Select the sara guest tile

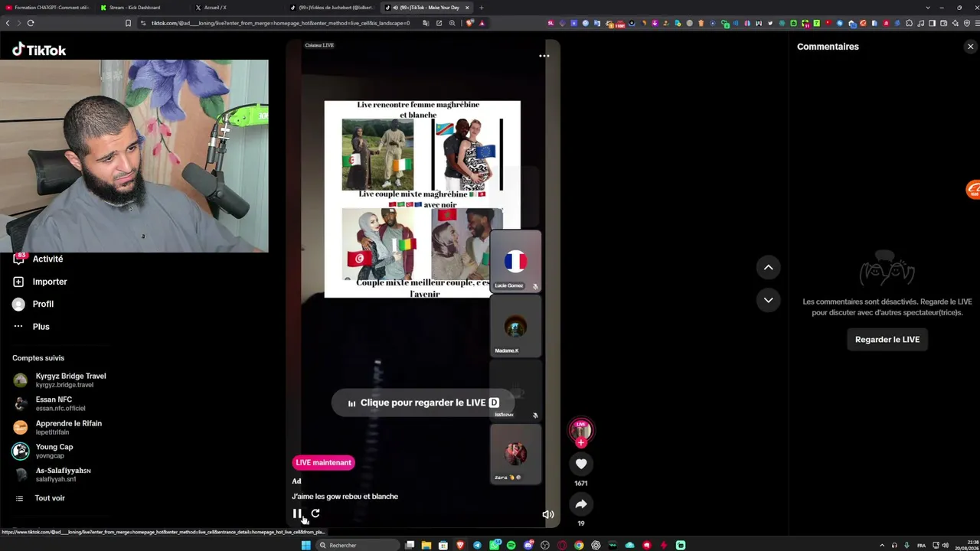pos(515,455)
